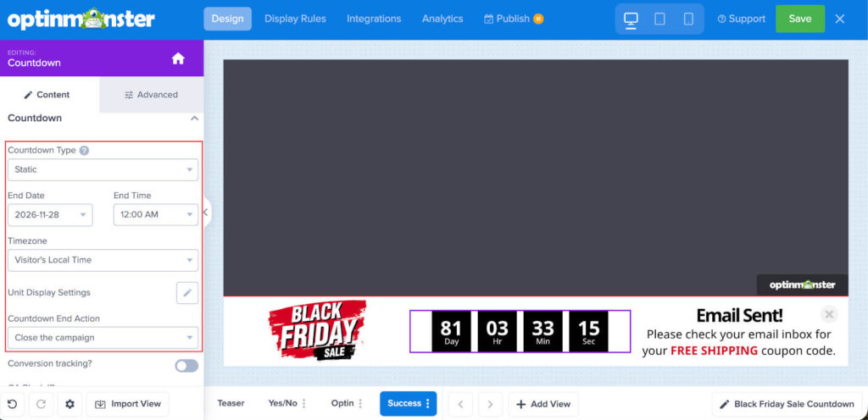Open Integrations tab

point(374,19)
